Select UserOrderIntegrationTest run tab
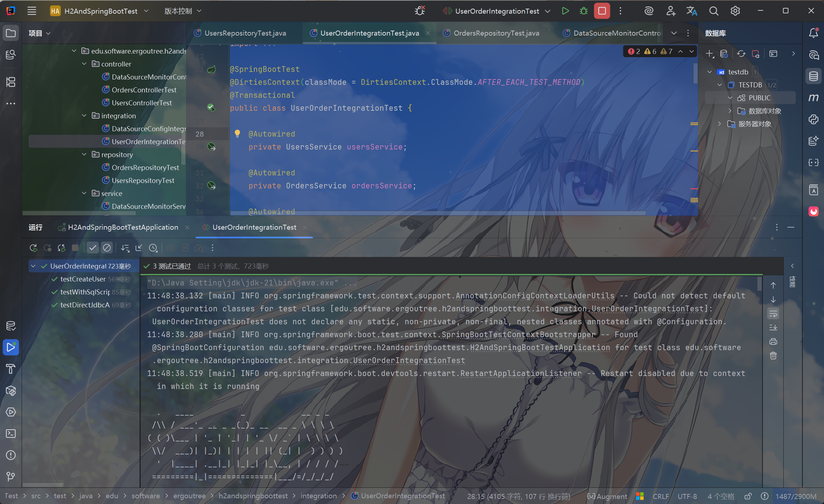The image size is (824, 504). tap(254, 227)
